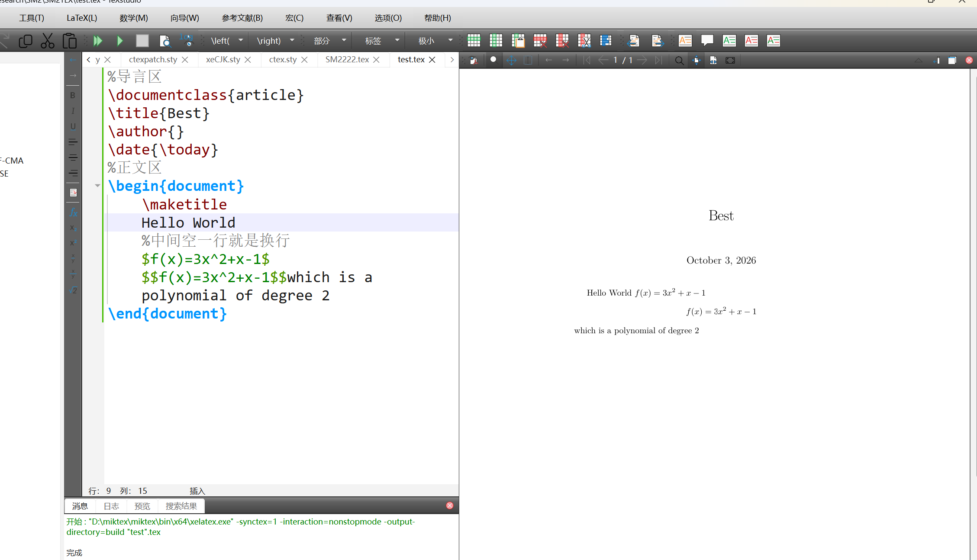The height and width of the screenshot is (560, 977).
Task: Open the 搜索结果 search results tab
Action: coord(181,506)
